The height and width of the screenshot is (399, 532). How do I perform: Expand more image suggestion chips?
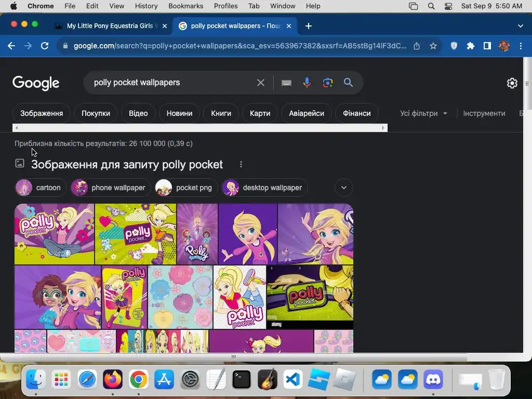(x=344, y=188)
